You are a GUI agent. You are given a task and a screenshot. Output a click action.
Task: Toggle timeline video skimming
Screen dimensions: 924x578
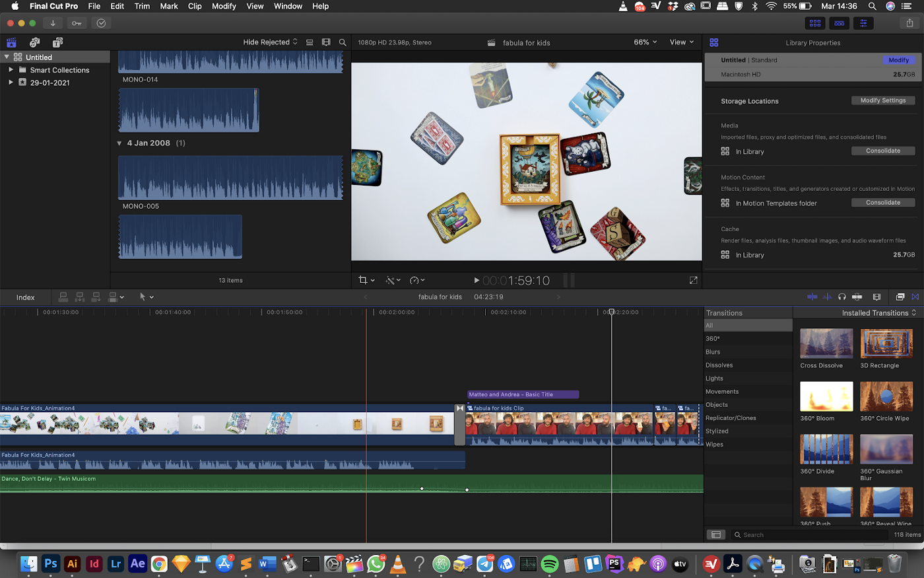pos(812,297)
